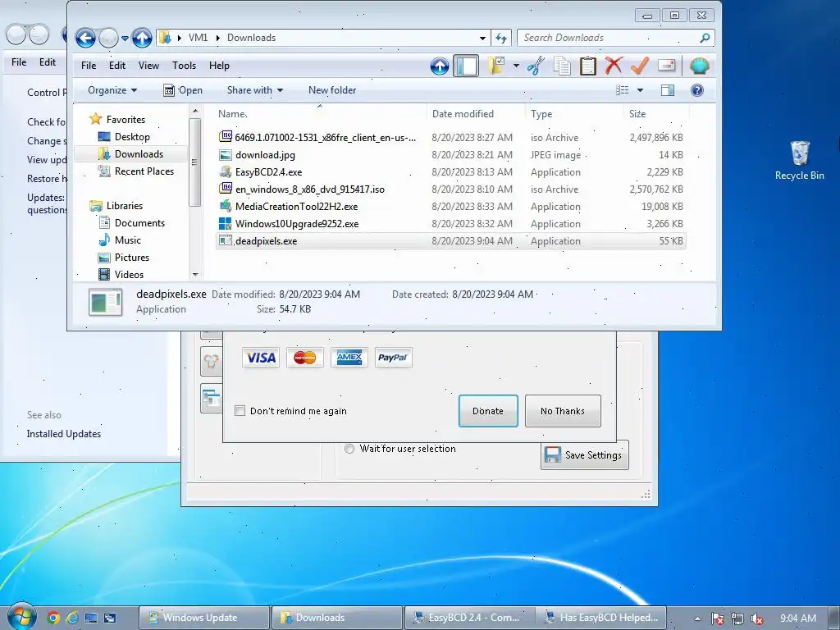Open the view options dropdown arrow
840x630 pixels.
640,90
